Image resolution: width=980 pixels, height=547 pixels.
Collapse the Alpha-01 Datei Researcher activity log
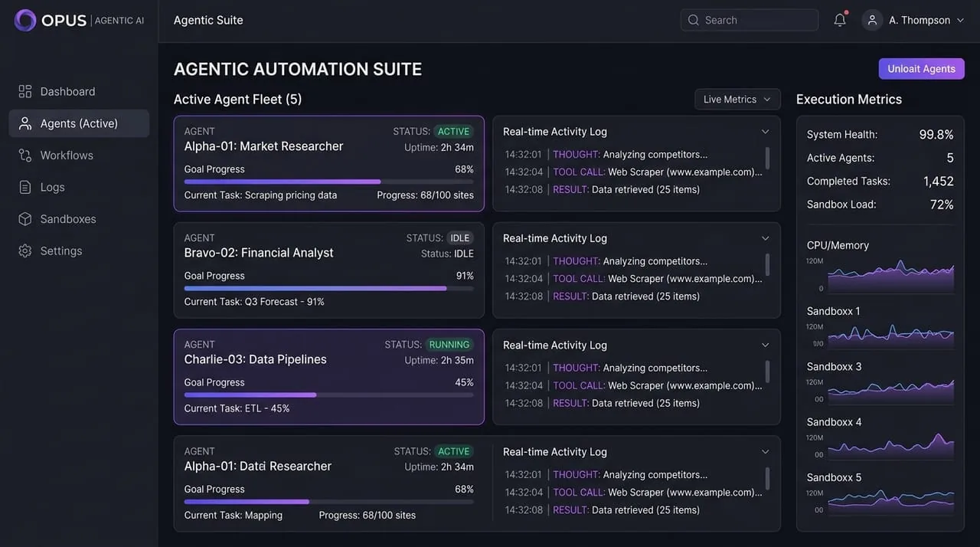click(765, 452)
